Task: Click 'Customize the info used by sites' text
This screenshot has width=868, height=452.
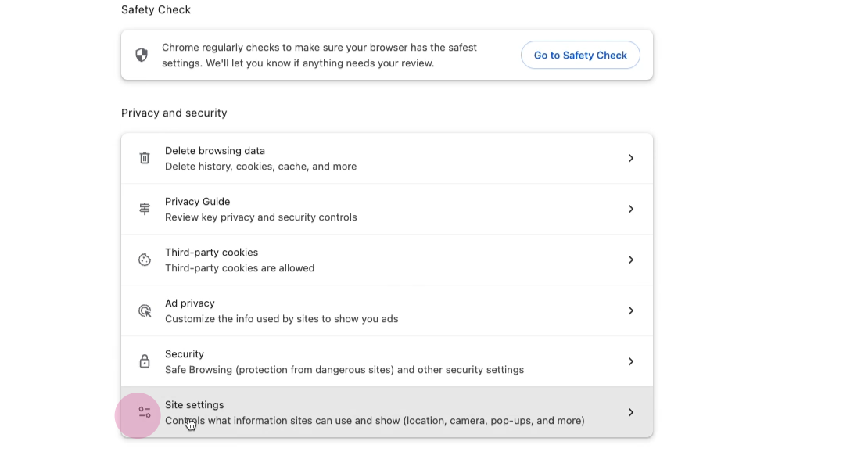Action: point(282,319)
